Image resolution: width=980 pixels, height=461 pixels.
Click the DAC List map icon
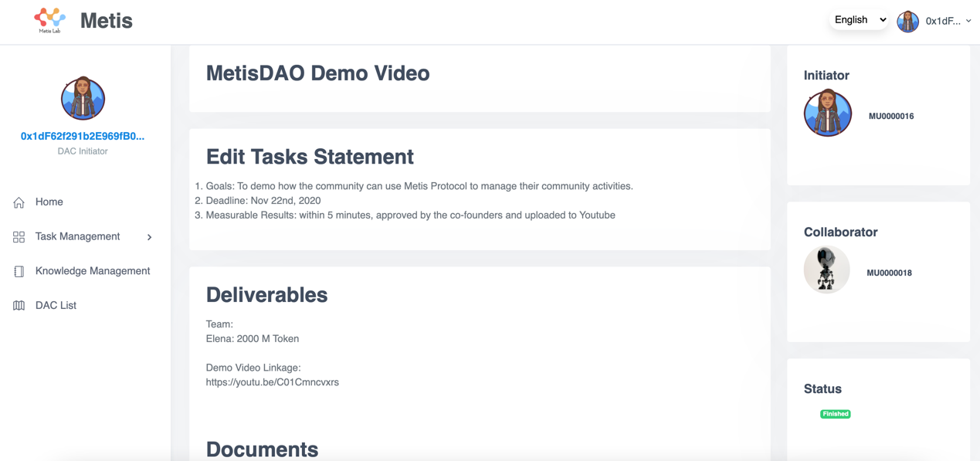[x=19, y=306]
